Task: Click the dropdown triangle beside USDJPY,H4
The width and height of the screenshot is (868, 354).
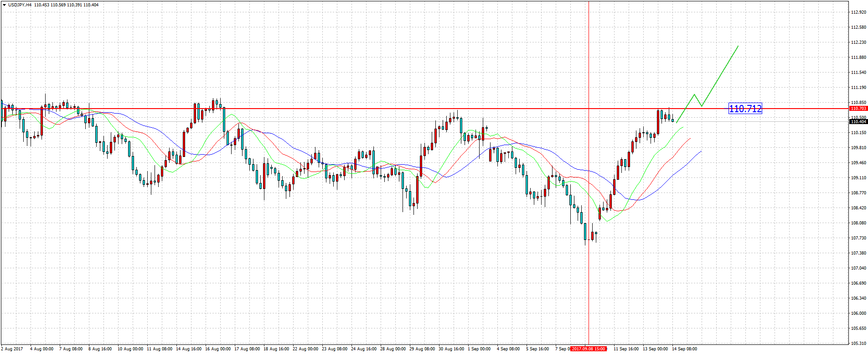Action: coord(5,5)
